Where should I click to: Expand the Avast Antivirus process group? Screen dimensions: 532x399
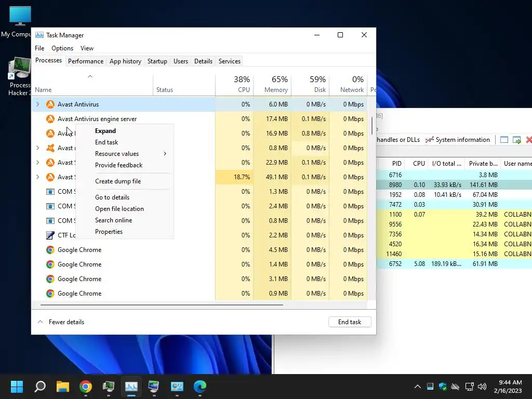[x=37, y=104]
